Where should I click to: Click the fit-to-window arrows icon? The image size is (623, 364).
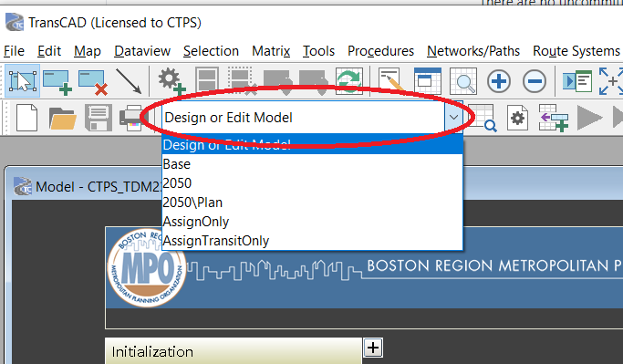click(611, 81)
